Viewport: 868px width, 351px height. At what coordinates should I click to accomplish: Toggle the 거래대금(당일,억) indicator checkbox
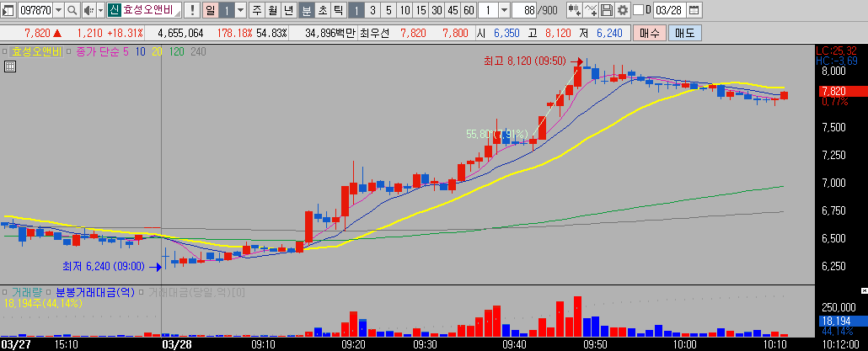click(142, 292)
